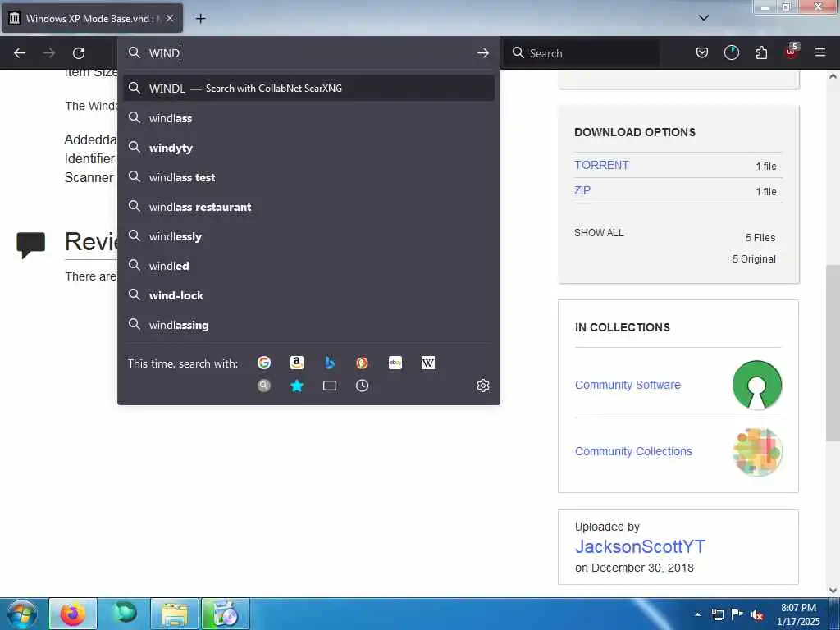Viewport: 840px width, 630px height.
Task: Open the network tray icon
Action: (717, 614)
